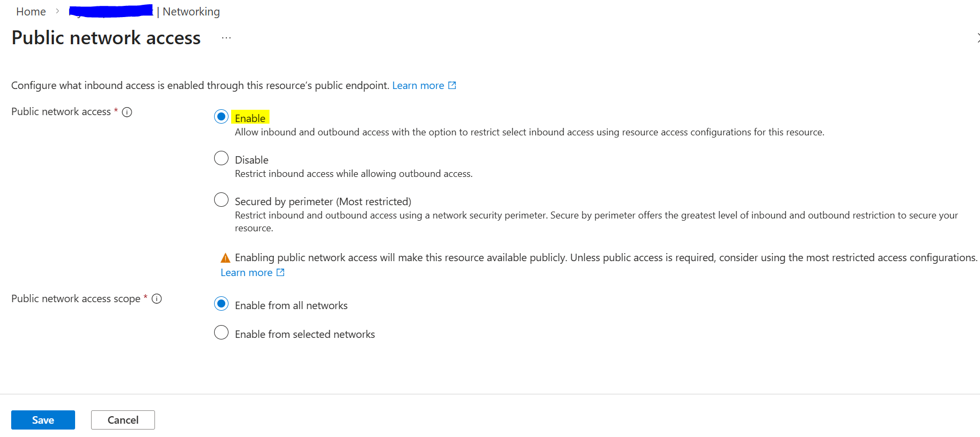Viewport: 980px width, 437px height.
Task: Open the ellipsis more options menu
Action: [226, 38]
